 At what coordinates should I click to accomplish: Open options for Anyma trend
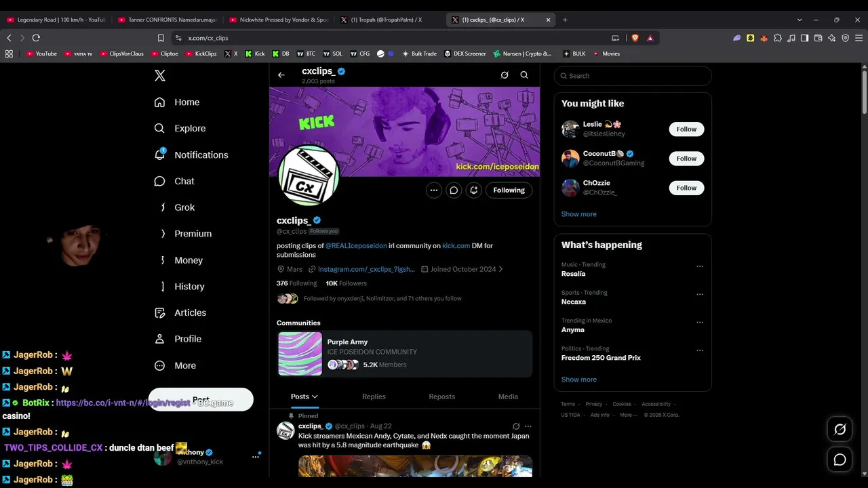pyautogui.click(x=700, y=322)
